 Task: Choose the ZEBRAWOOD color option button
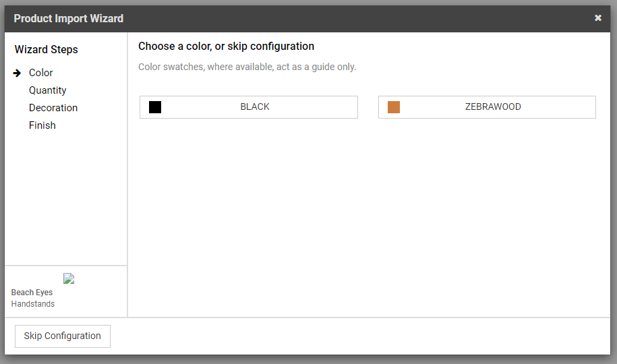[x=487, y=107]
